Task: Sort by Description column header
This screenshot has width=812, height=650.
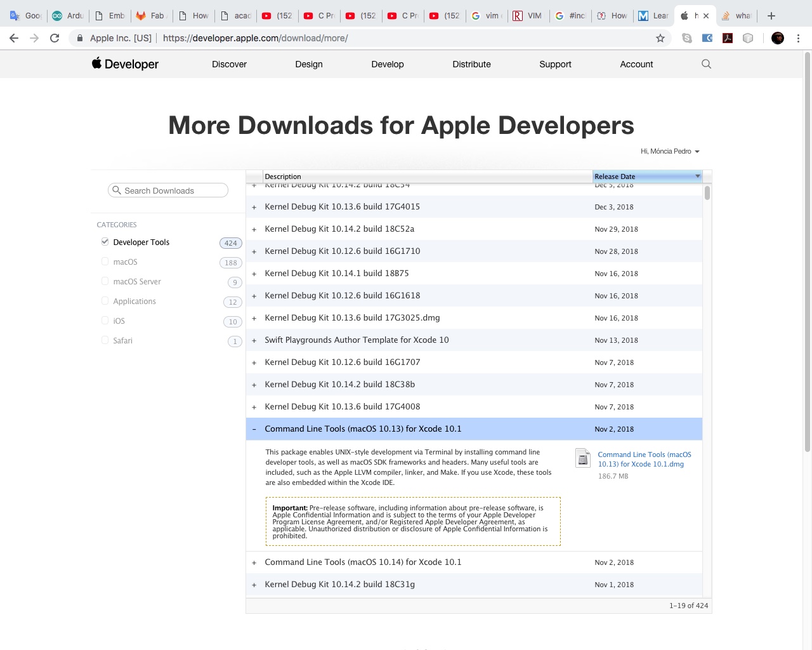Action: point(428,176)
